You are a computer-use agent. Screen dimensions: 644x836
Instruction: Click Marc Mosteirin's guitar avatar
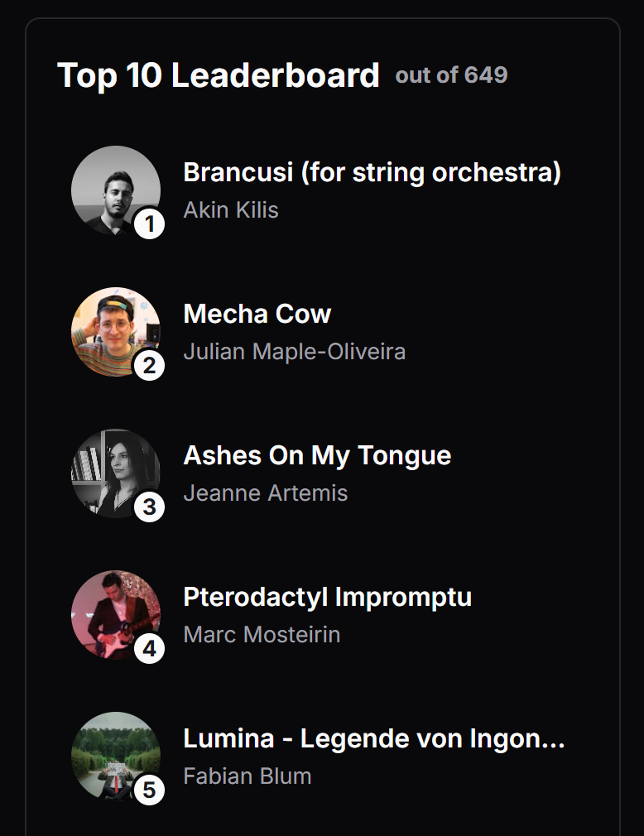114,613
